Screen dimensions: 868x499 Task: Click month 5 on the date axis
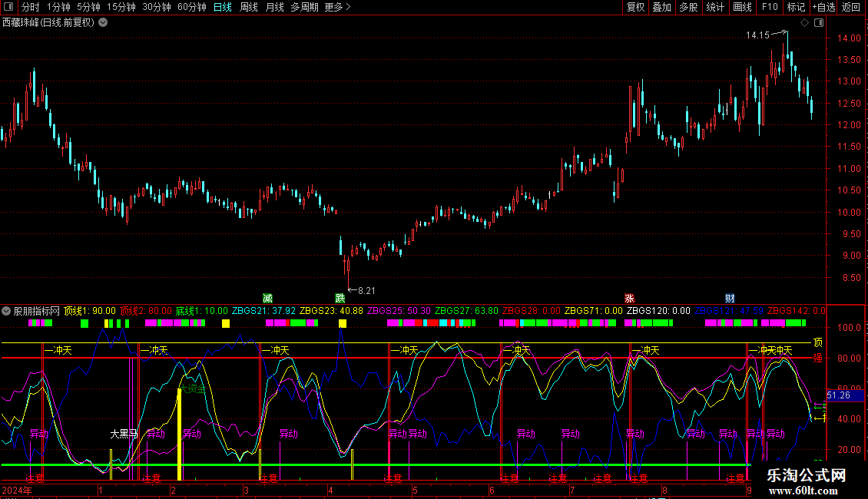tap(415, 490)
